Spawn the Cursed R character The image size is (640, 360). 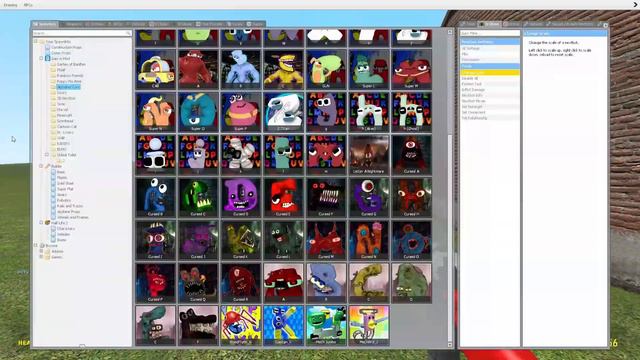pyautogui.click(x=241, y=282)
